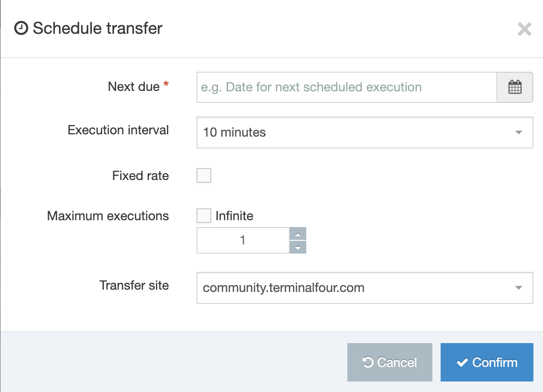Increase maximum executions with up arrow
This screenshot has width=543, height=392.
click(x=298, y=234)
